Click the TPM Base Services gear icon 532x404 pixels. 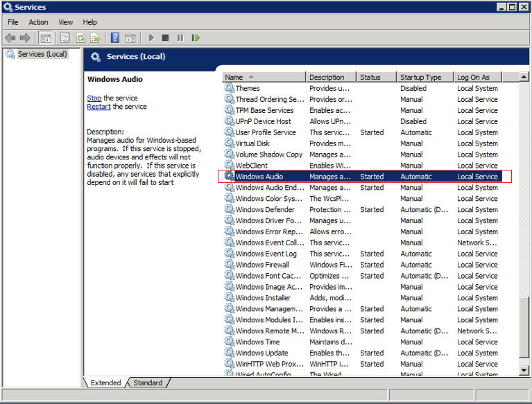tap(230, 110)
